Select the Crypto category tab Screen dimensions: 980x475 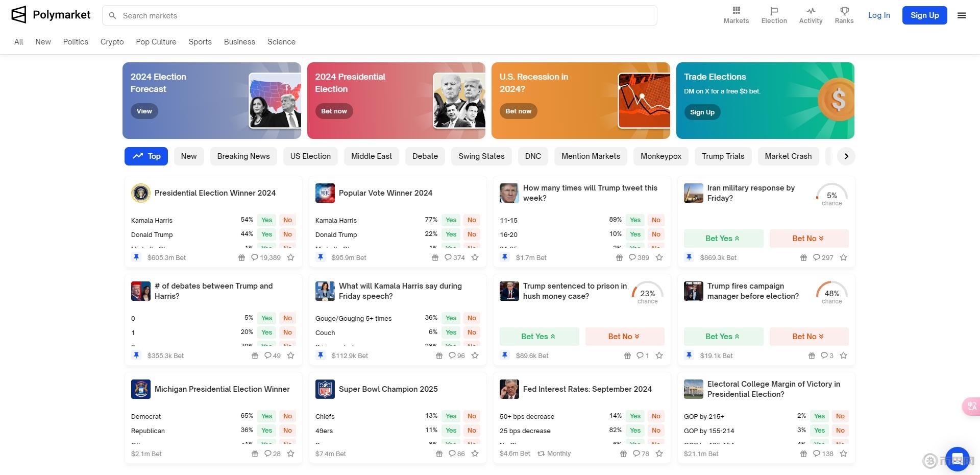[112, 42]
